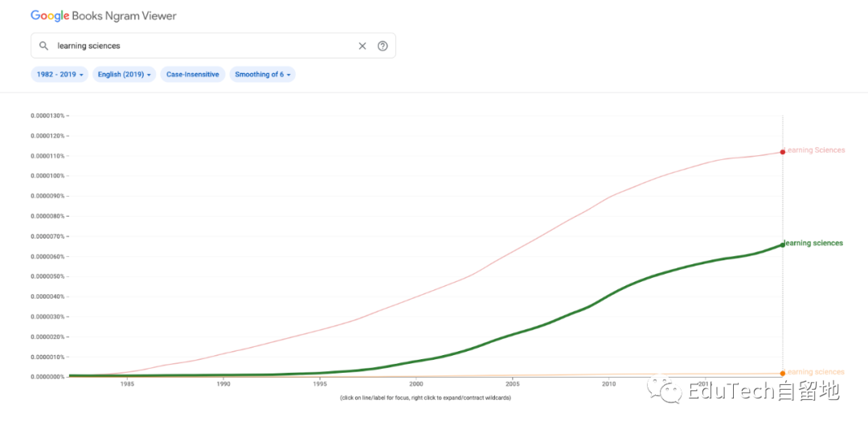This screenshot has width=868, height=429.
Task: Open the 1982 - 2019 year range dropdown
Action: [59, 75]
